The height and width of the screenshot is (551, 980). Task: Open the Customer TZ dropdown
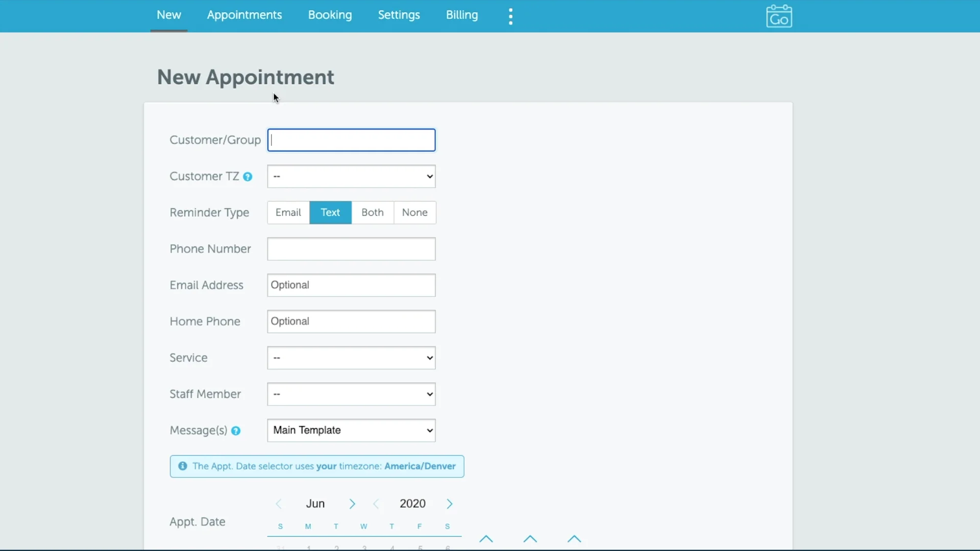click(x=351, y=177)
